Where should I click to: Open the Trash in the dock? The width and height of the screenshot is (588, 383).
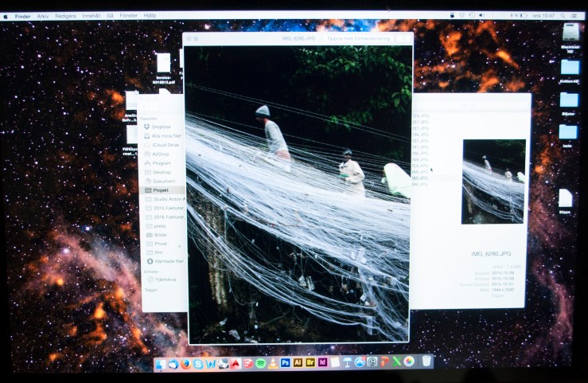click(426, 362)
